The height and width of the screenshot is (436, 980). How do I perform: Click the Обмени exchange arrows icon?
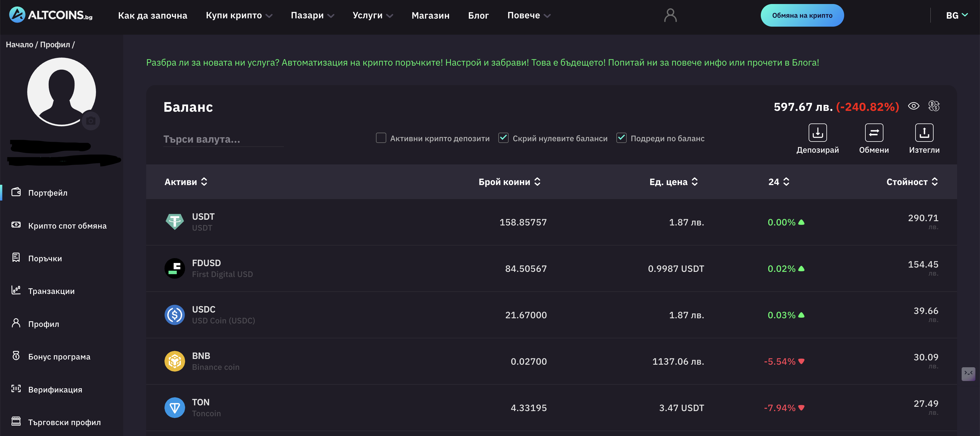point(874,133)
